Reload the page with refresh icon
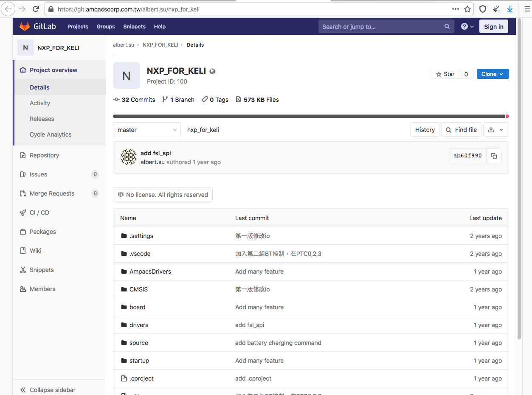This screenshot has height=395, width=532. pos(36,9)
